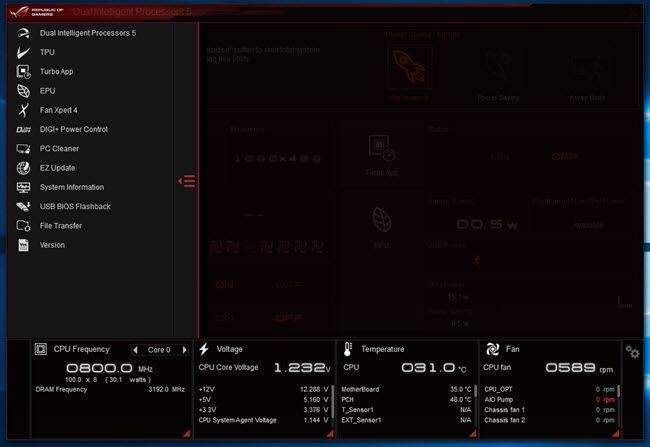Expand the Voltage panel corner triangle
This screenshot has width=650, height=447.
[x=330, y=433]
